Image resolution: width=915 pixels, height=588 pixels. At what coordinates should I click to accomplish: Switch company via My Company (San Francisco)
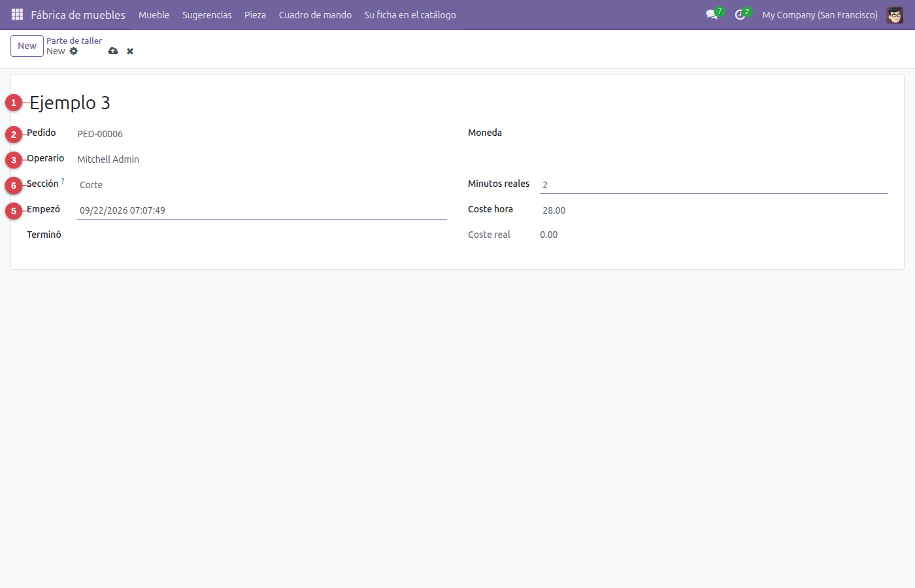point(820,14)
